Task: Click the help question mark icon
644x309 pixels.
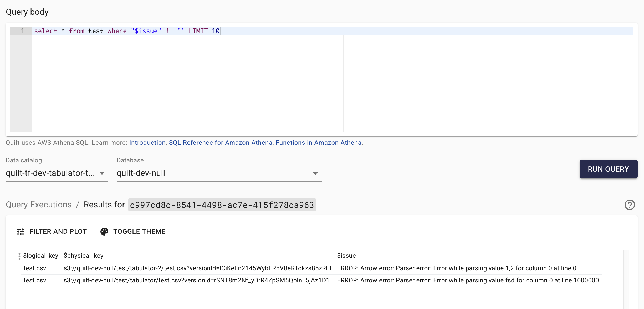Action: point(630,205)
